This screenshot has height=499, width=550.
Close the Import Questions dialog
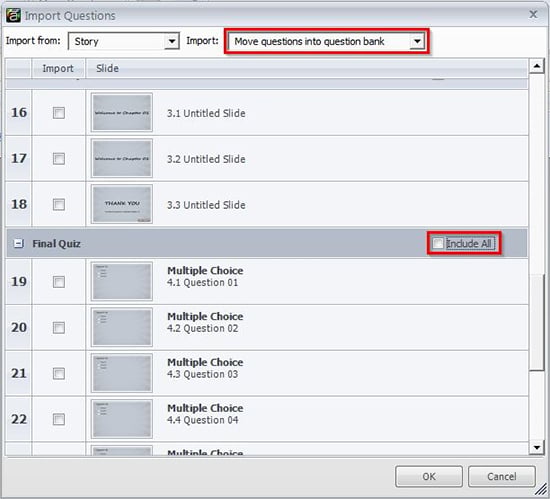(x=533, y=14)
